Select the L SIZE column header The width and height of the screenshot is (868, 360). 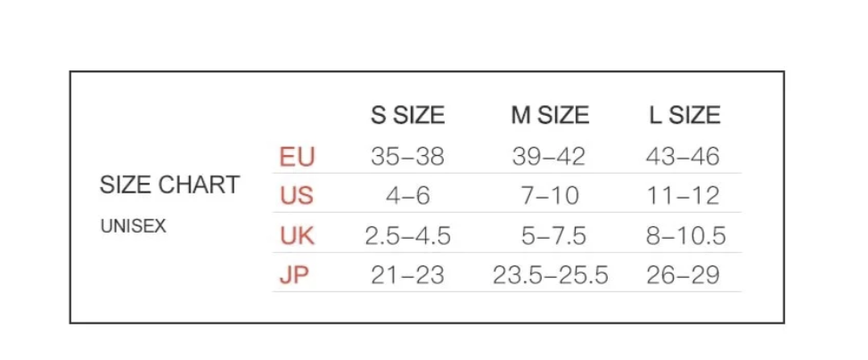tap(684, 115)
